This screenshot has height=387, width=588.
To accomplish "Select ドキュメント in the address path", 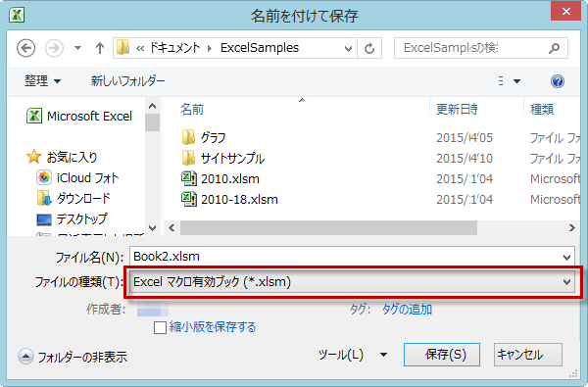I will click(x=174, y=48).
